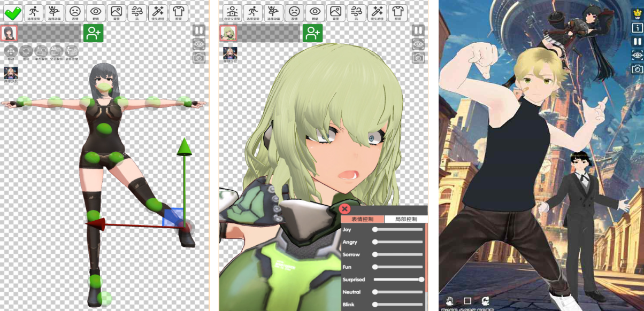Switch to the 表情控制 tab

point(363,219)
